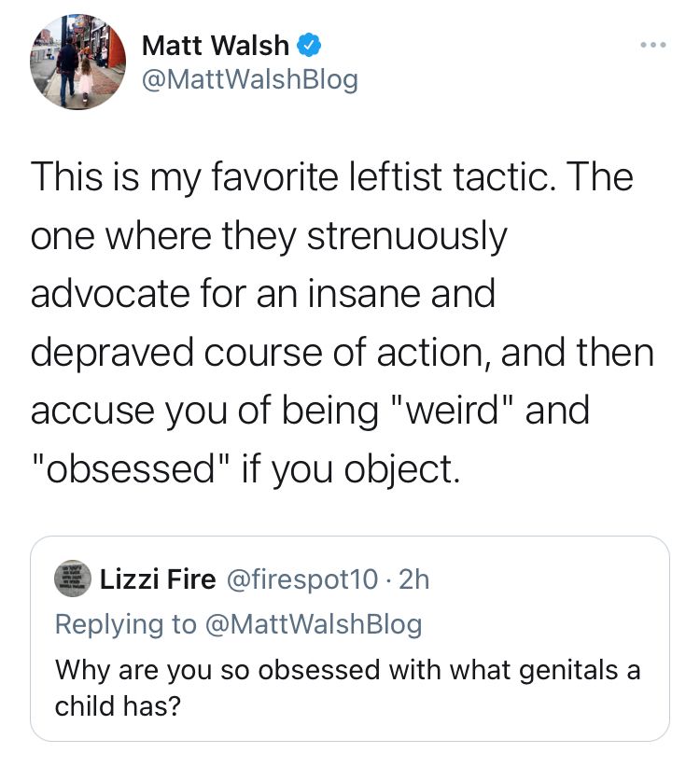Click the line "advocate for an insane and"
The image size is (700, 767).
click(x=262, y=295)
